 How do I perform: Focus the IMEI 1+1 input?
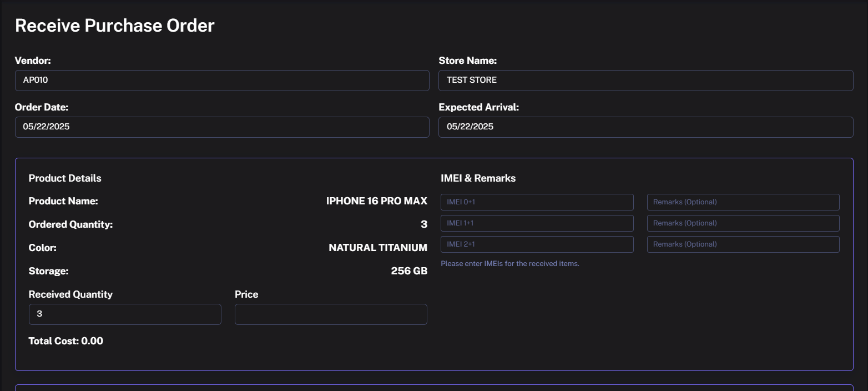[x=537, y=223]
